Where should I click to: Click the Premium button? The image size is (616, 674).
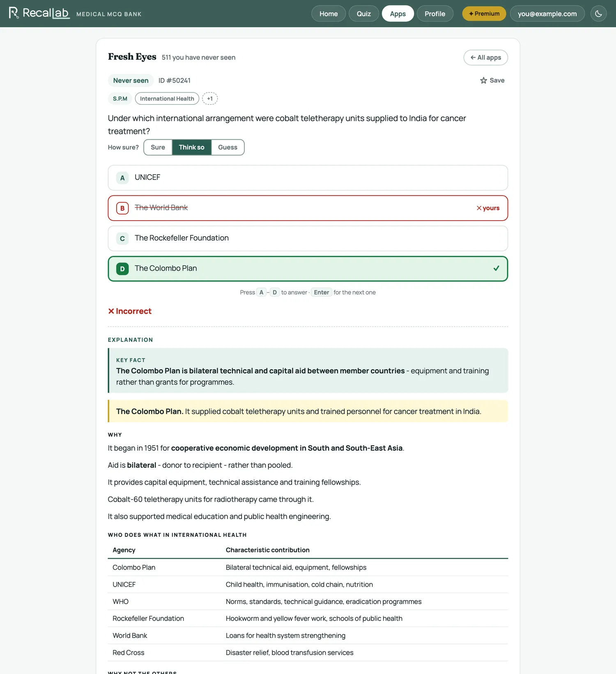(484, 14)
